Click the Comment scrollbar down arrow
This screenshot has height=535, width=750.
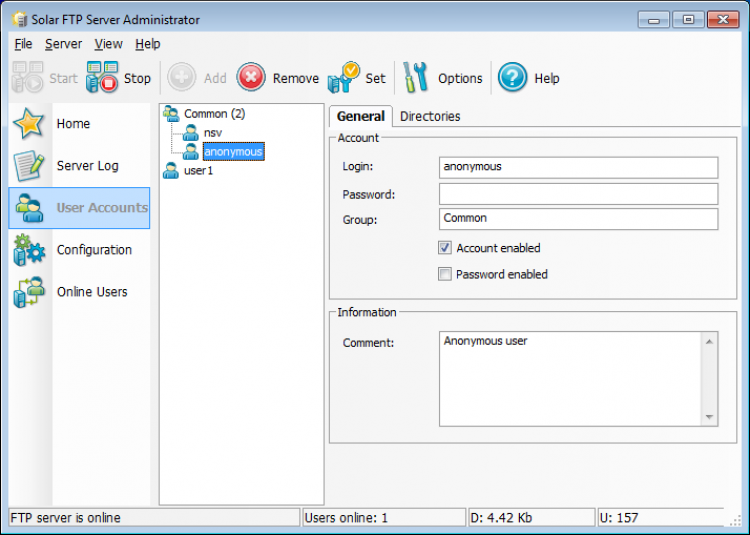[x=709, y=417]
